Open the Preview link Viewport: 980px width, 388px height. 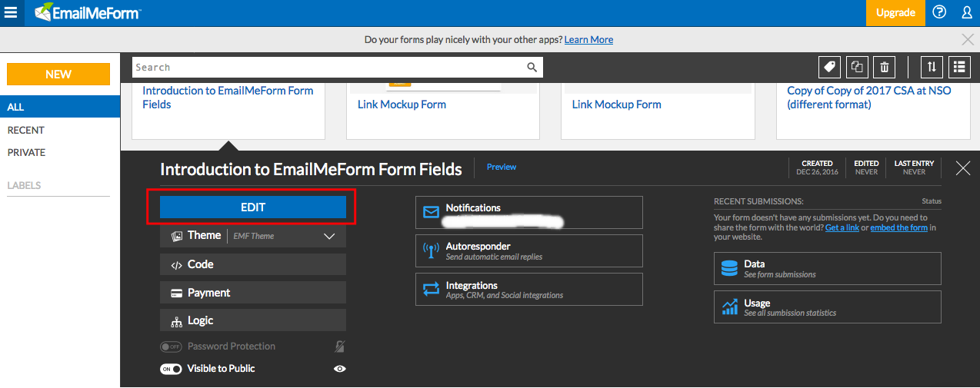502,167
